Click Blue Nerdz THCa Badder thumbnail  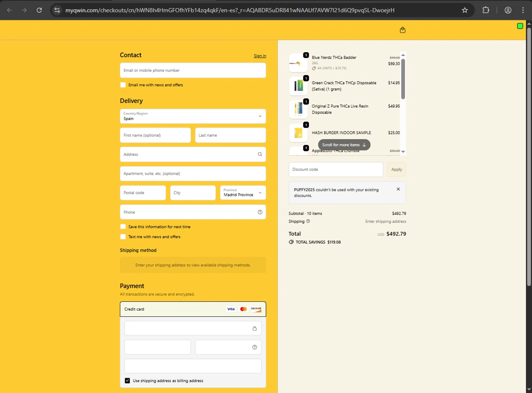click(298, 63)
